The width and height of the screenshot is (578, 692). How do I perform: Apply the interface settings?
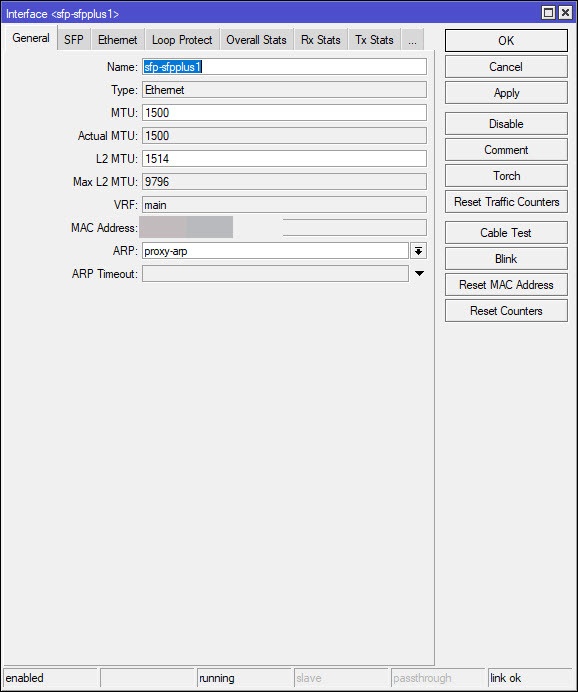click(x=506, y=93)
